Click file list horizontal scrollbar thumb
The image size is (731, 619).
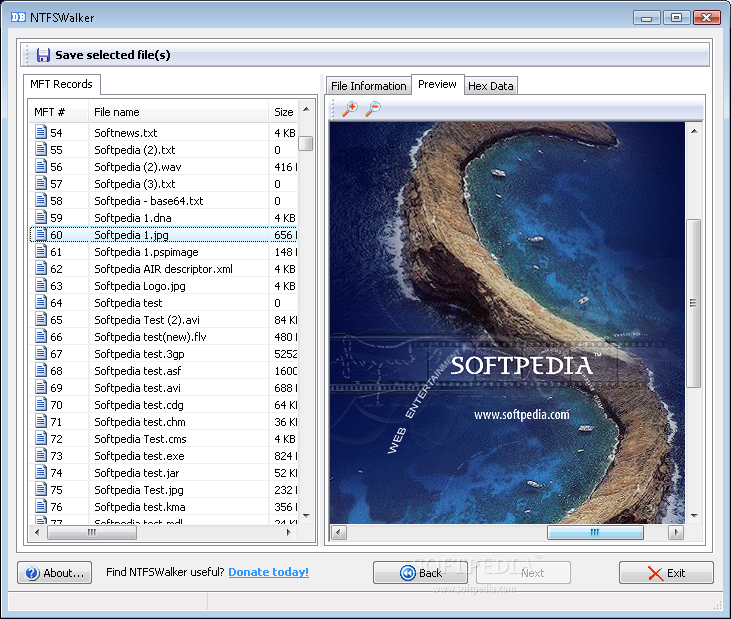[x=92, y=532]
